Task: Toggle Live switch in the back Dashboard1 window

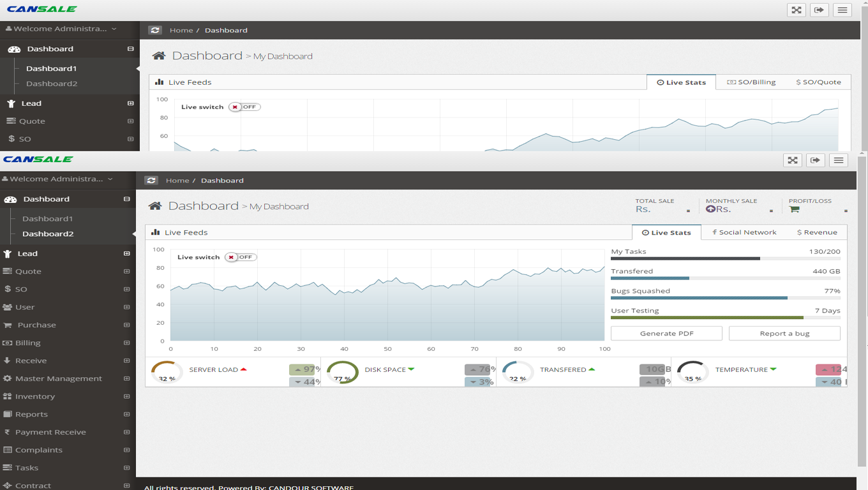Action: pos(245,107)
